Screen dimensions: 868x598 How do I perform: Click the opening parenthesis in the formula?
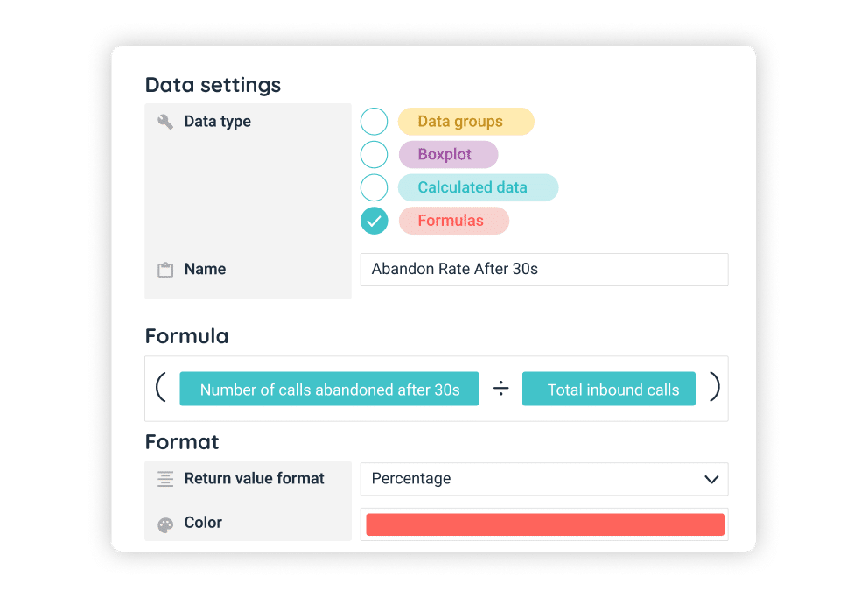pyautogui.click(x=161, y=388)
